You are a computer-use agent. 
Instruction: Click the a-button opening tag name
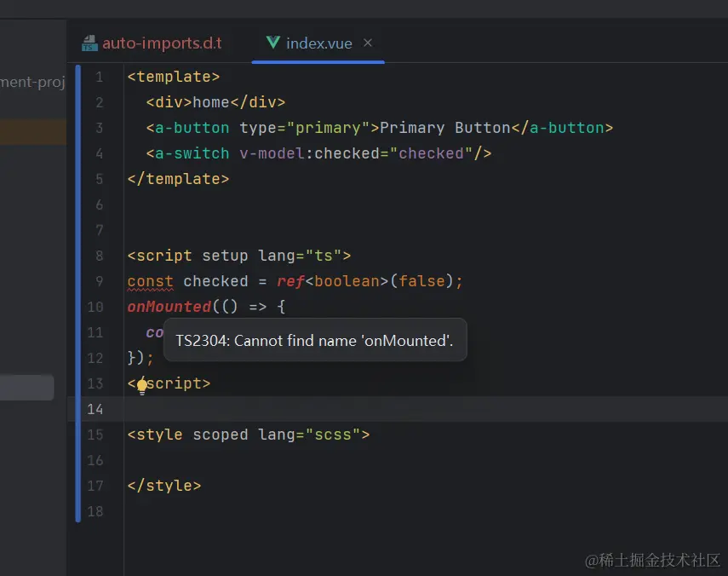click(x=192, y=128)
